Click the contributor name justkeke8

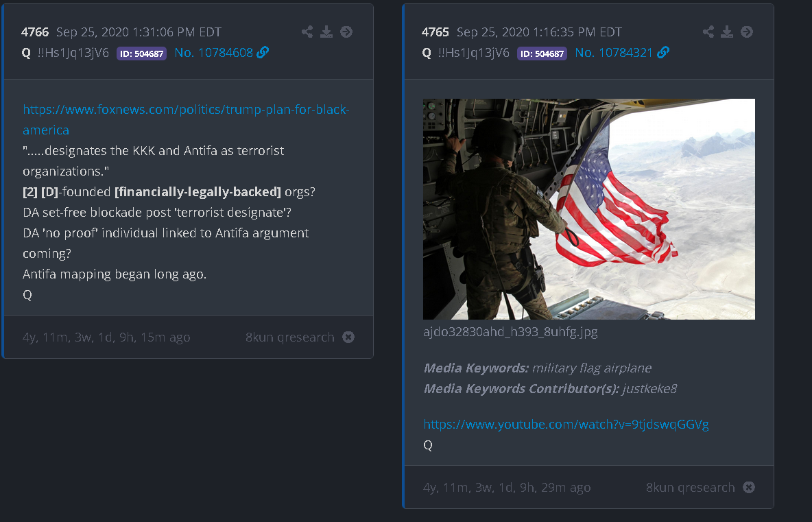click(649, 389)
